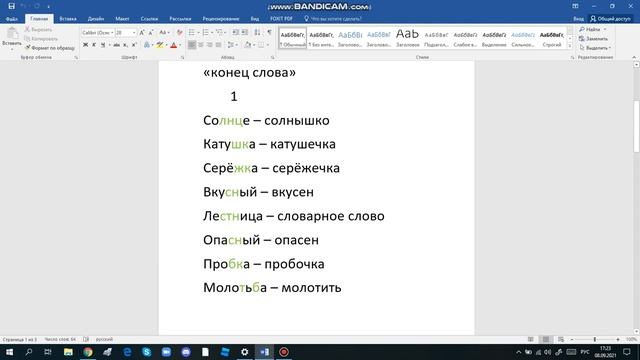Toggle superscript formatting

point(134,45)
